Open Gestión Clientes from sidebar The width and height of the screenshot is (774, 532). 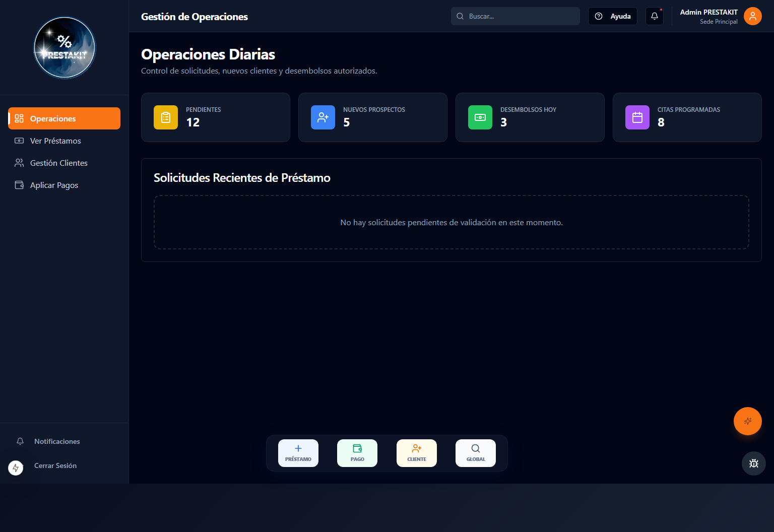64,163
